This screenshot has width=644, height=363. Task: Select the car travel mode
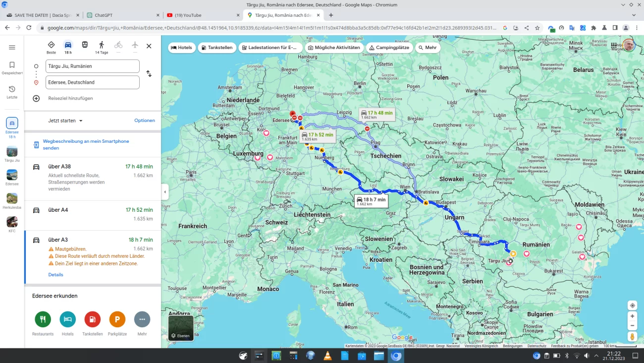[x=68, y=48]
